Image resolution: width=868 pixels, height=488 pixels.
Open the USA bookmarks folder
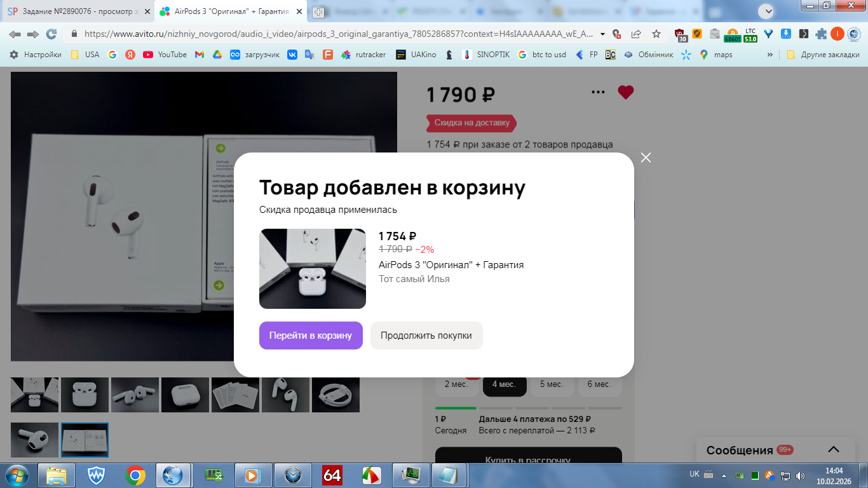[85, 55]
